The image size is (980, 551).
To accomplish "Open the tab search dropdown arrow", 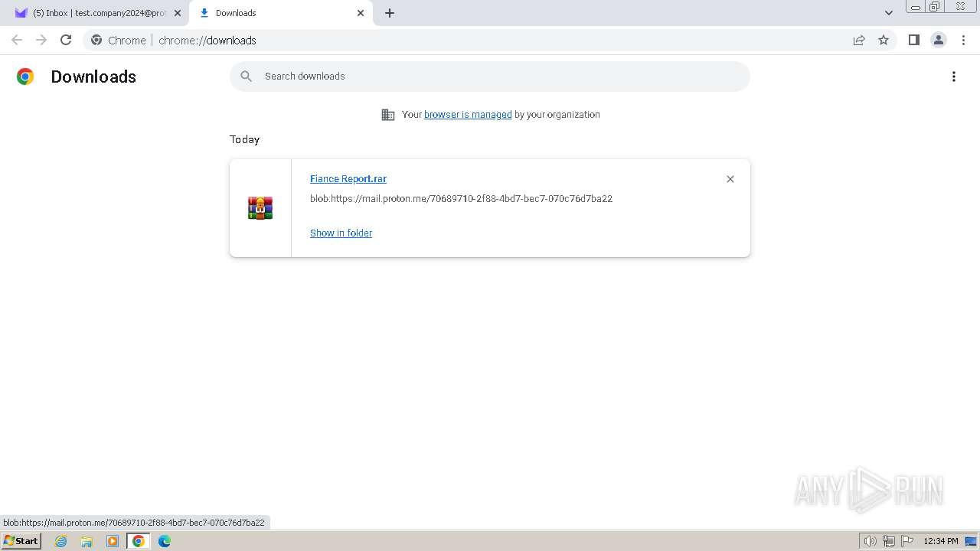I will pyautogui.click(x=889, y=13).
